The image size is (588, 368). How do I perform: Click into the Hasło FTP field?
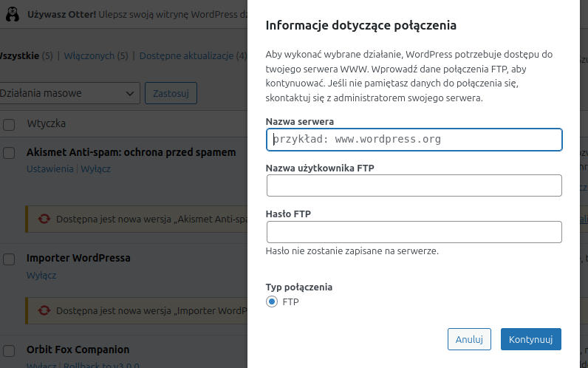[414, 232]
